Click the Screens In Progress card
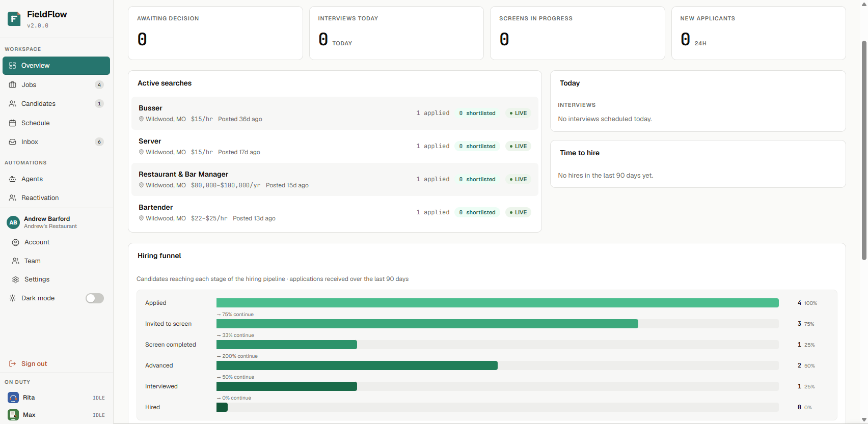This screenshot has height=424, width=868. pyautogui.click(x=578, y=33)
